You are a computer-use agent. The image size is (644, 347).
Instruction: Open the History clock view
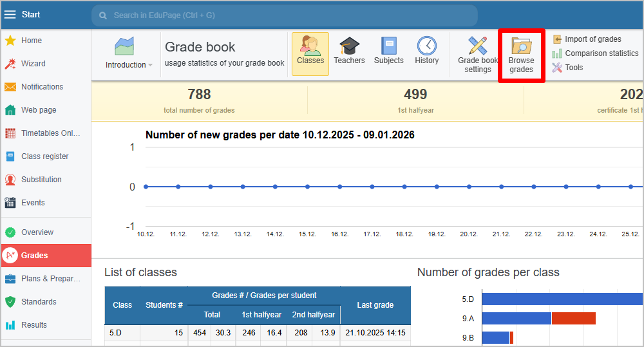(x=426, y=52)
